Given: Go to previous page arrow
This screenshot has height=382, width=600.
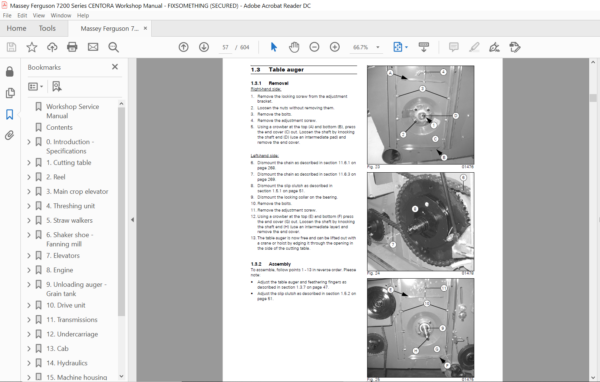Looking at the screenshot, I should (x=184, y=47).
